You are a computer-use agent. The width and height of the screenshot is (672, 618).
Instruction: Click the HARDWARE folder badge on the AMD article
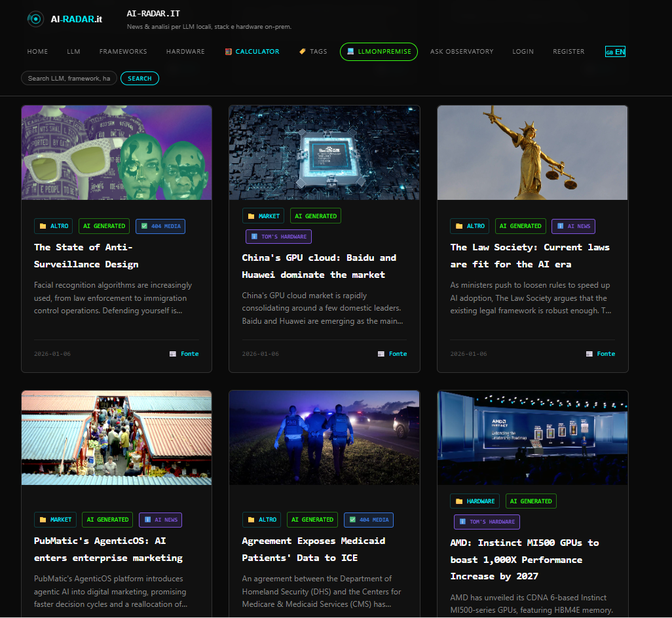pos(474,500)
